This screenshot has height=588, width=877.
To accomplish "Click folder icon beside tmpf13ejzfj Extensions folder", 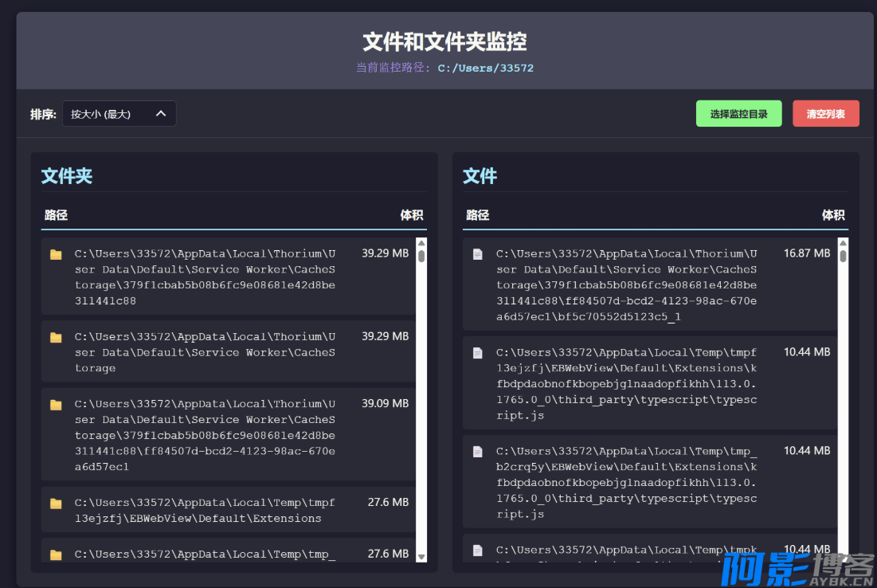I will (56, 504).
